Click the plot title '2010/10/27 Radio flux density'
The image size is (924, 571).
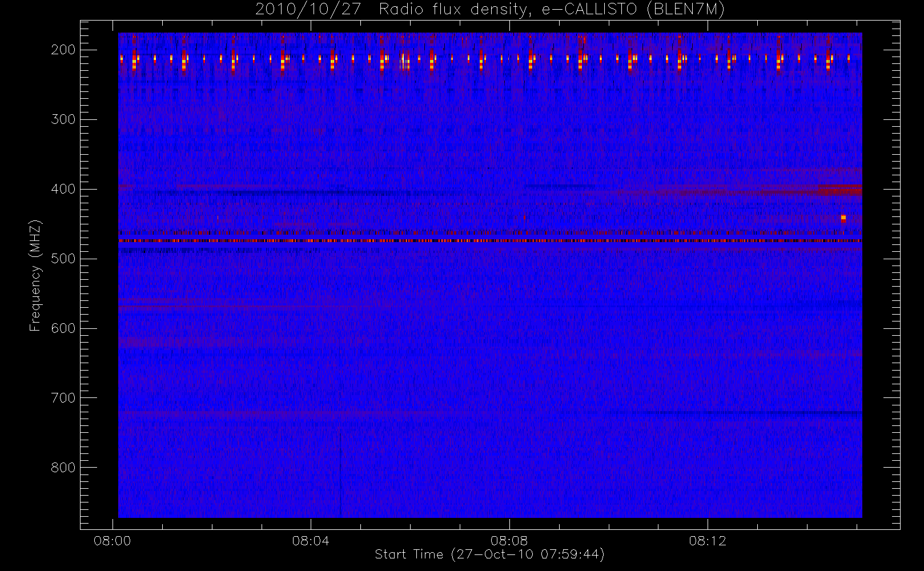point(490,10)
